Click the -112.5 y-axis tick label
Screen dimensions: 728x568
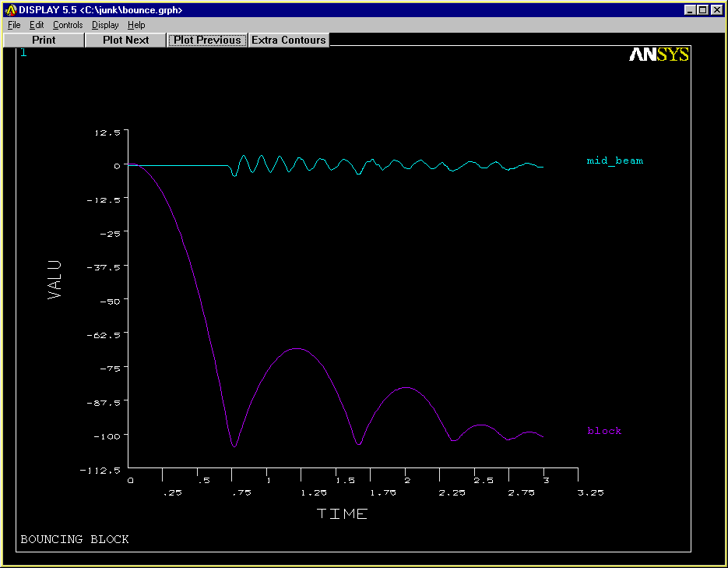point(100,471)
